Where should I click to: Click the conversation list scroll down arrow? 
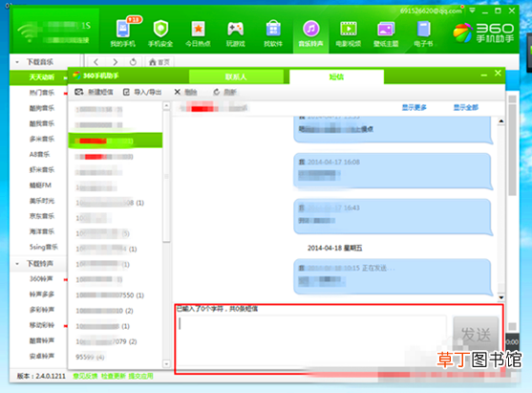click(166, 363)
